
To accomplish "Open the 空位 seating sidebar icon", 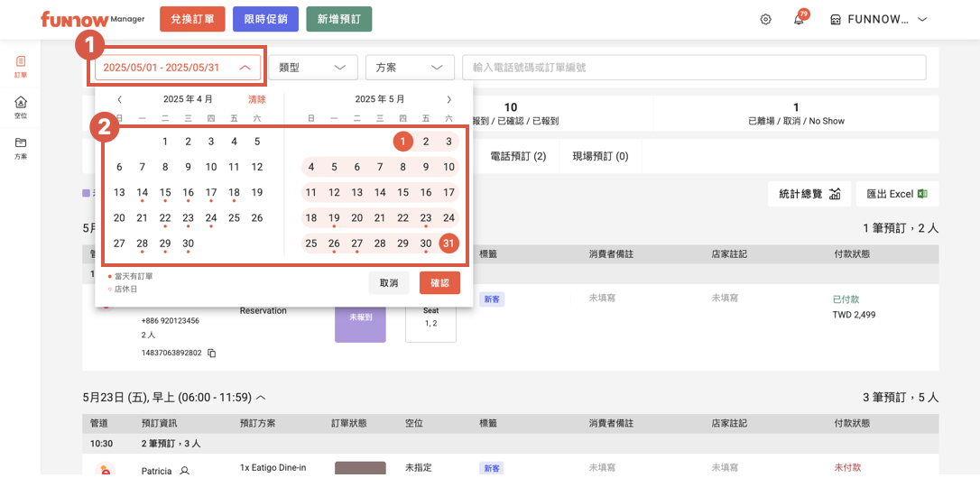I will (20, 107).
